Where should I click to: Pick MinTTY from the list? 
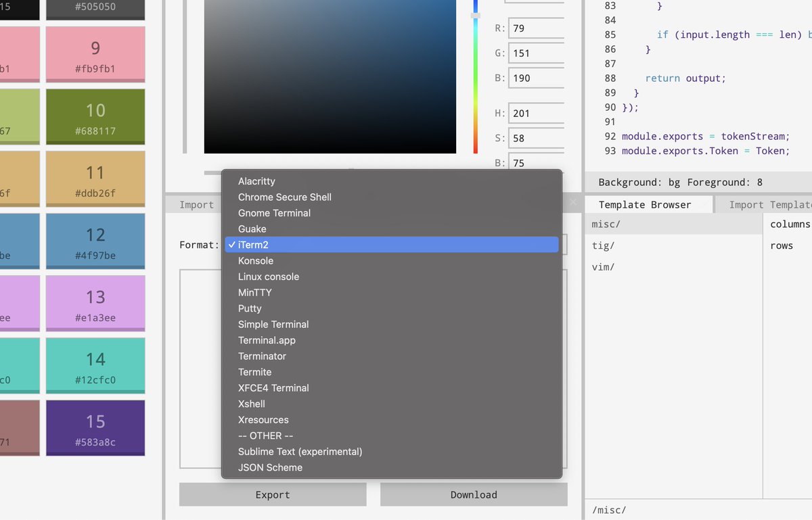click(x=392, y=292)
